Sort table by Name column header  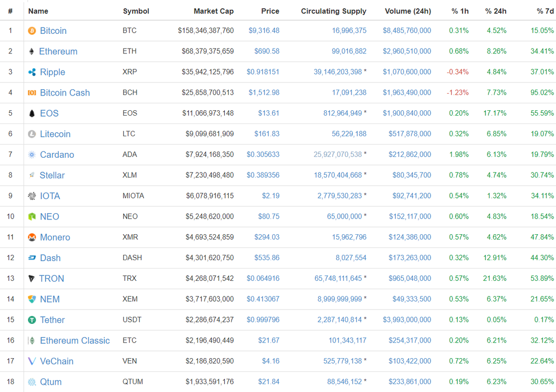[38, 11]
